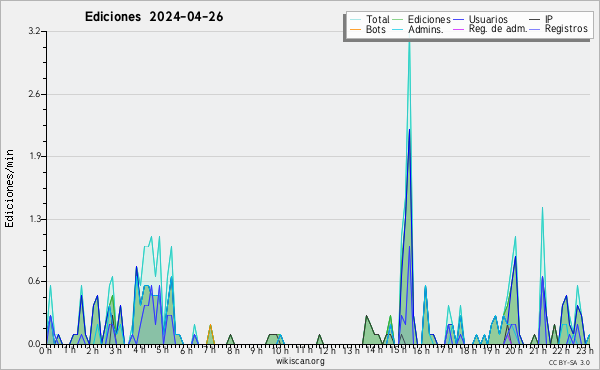
Task: Click the "3.2" y-axis value
Action: (34, 31)
